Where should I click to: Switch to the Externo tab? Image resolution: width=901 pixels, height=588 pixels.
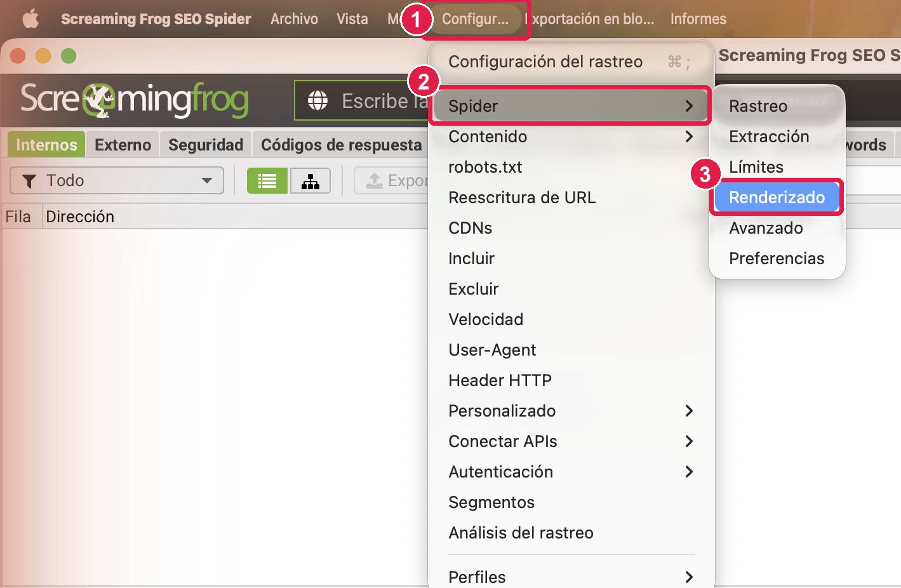pyautogui.click(x=123, y=145)
